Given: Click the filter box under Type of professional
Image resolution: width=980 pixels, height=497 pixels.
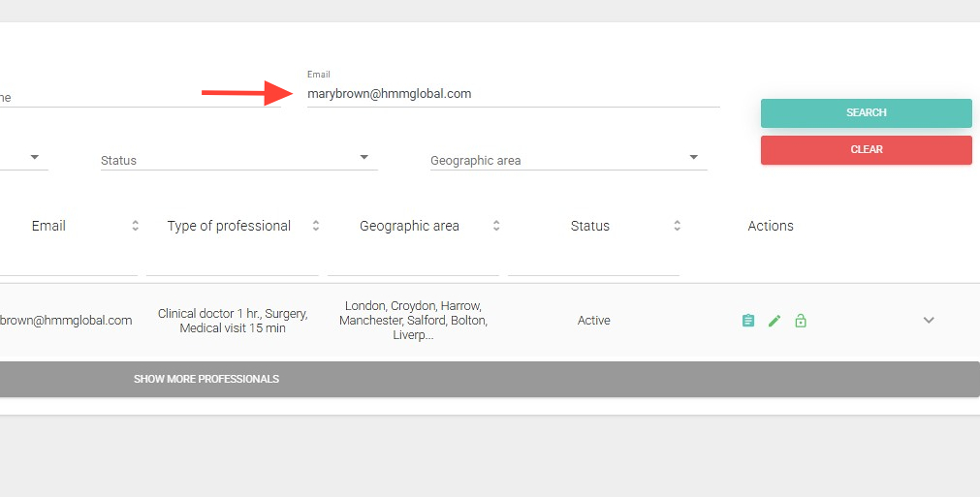Looking at the screenshot, I should click(232, 262).
